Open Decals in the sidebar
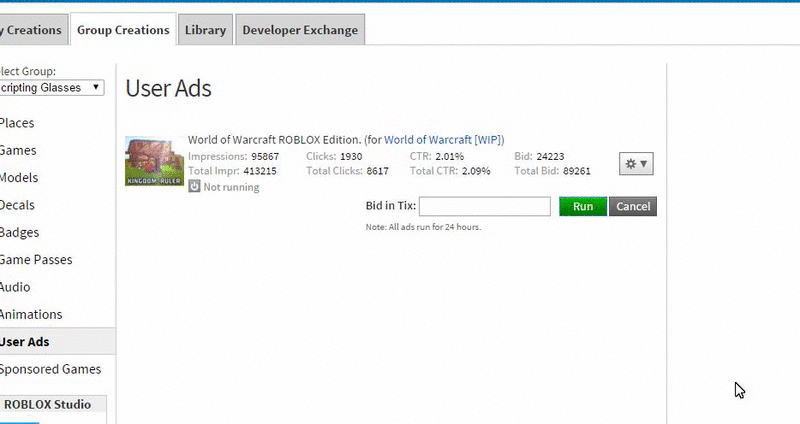Image resolution: width=800 pixels, height=424 pixels. pos(17,205)
